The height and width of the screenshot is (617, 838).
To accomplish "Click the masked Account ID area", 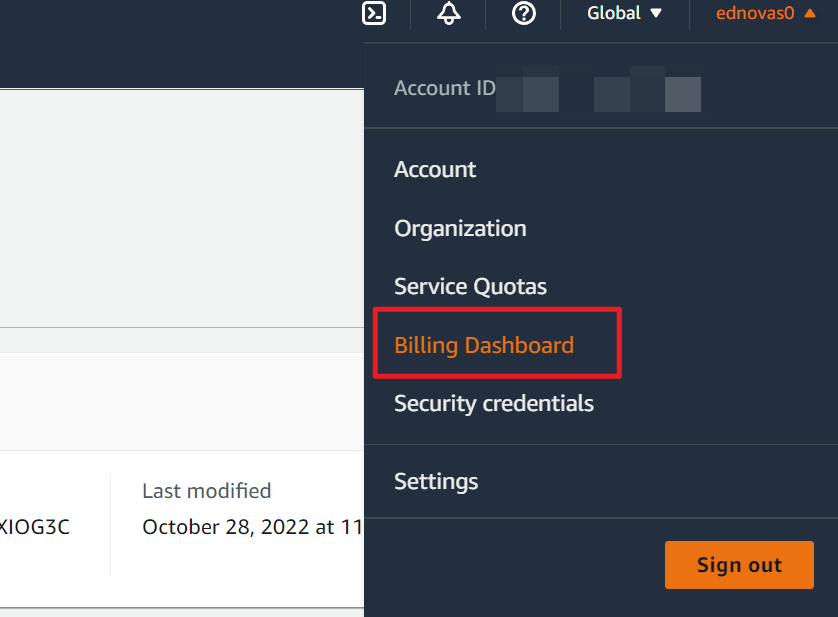I will [600, 91].
